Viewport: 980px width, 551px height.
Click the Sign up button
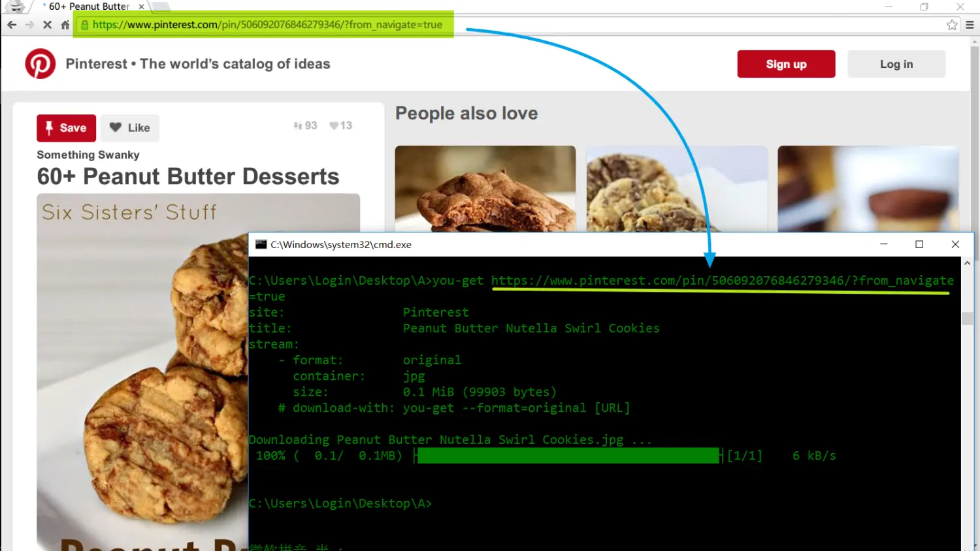point(786,64)
